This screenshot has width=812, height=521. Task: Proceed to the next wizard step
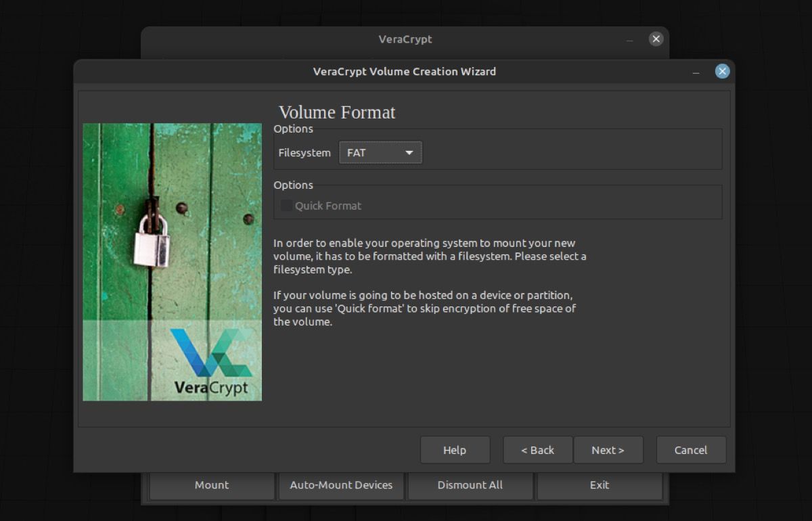608,449
